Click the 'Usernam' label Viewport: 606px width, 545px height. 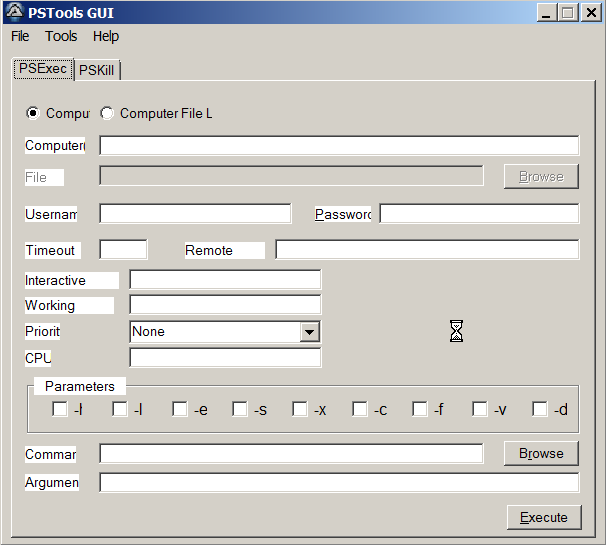pyautogui.click(x=51, y=214)
